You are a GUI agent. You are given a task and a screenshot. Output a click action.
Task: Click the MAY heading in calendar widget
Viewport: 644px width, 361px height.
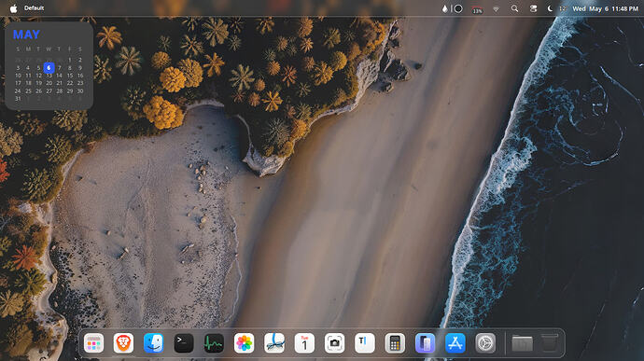tap(26, 35)
